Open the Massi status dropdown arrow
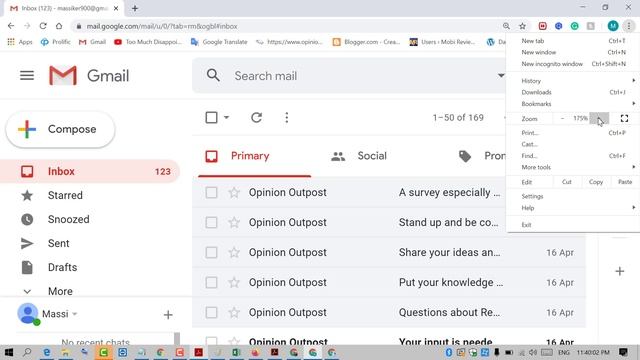Screen dimensions: 640x360 75,314
